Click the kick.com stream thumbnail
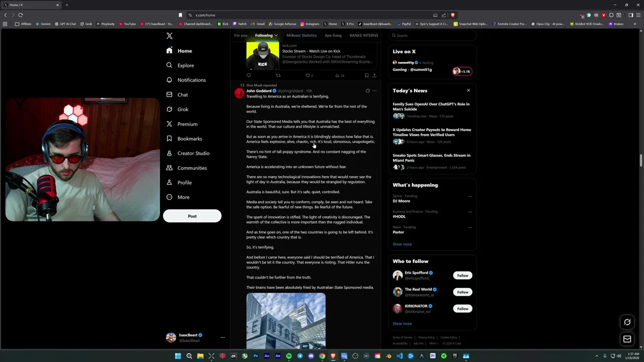The height and width of the screenshot is (362, 644). tap(263, 56)
